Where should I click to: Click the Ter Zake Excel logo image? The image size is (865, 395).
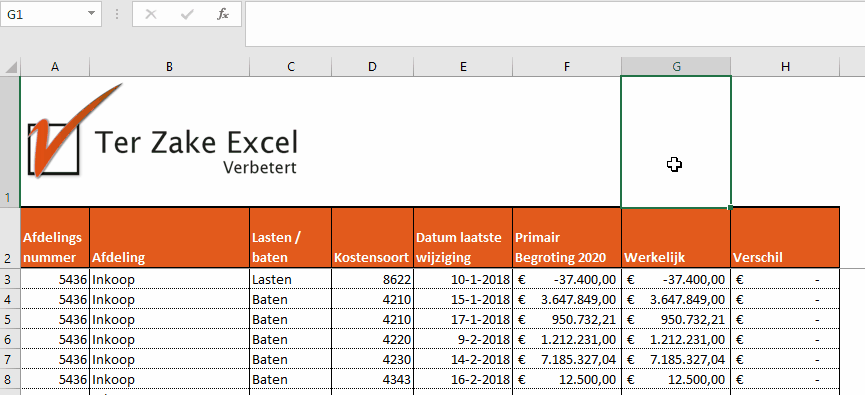pos(163,132)
